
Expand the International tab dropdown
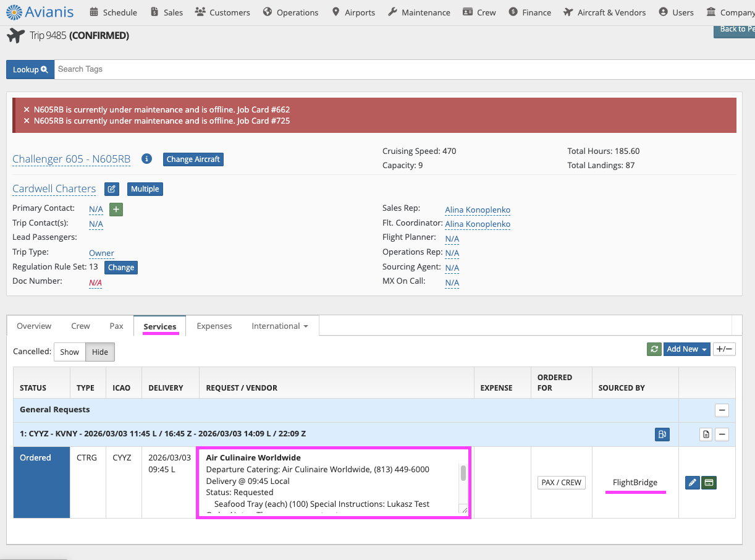pos(280,326)
